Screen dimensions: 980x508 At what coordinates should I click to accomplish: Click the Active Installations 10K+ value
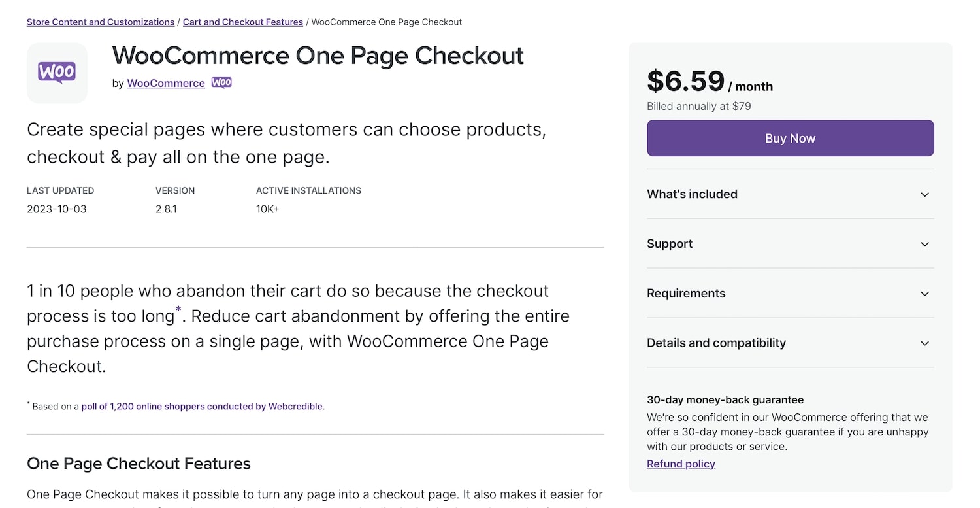point(267,209)
